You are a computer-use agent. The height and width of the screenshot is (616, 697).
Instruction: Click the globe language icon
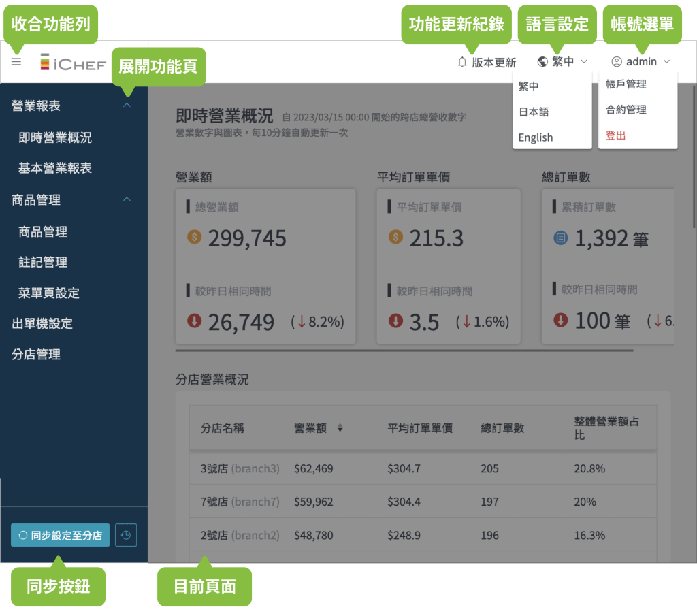click(x=542, y=62)
